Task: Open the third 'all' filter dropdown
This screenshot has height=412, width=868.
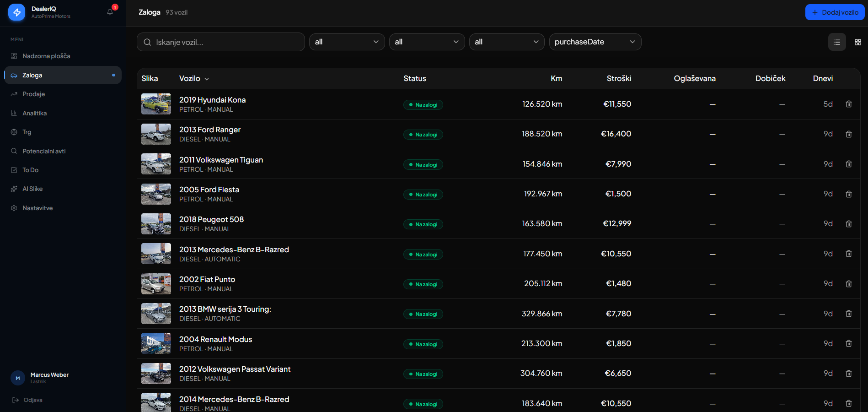Action: pyautogui.click(x=506, y=42)
